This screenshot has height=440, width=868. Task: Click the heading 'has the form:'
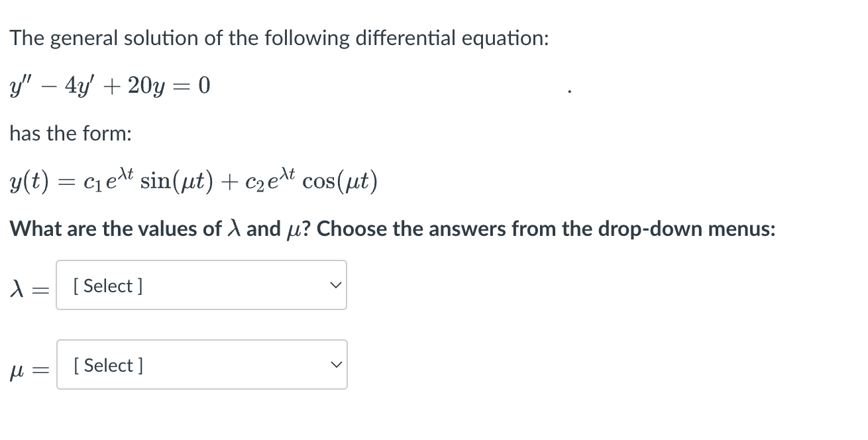pos(70,133)
